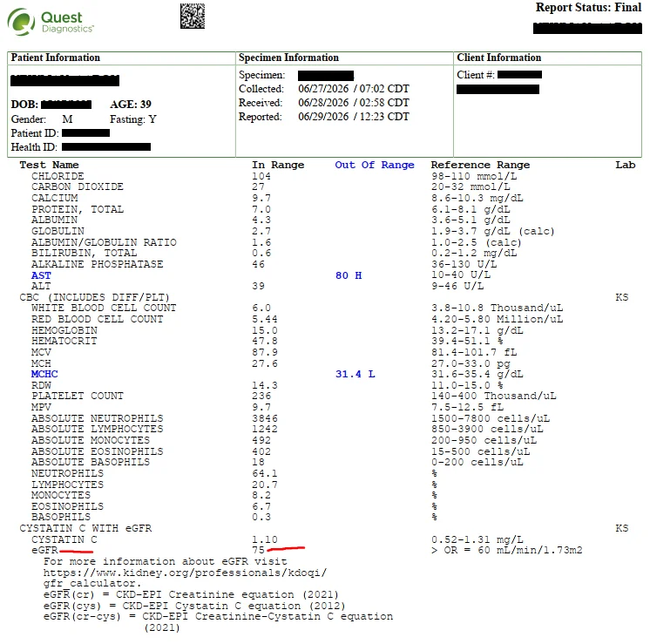Click the Specimen Information header

tap(288, 58)
